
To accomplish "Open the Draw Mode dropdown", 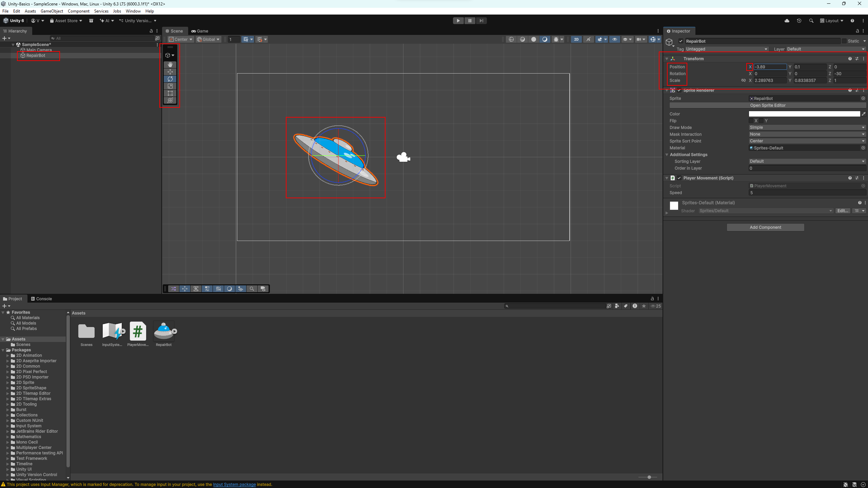I will point(807,127).
